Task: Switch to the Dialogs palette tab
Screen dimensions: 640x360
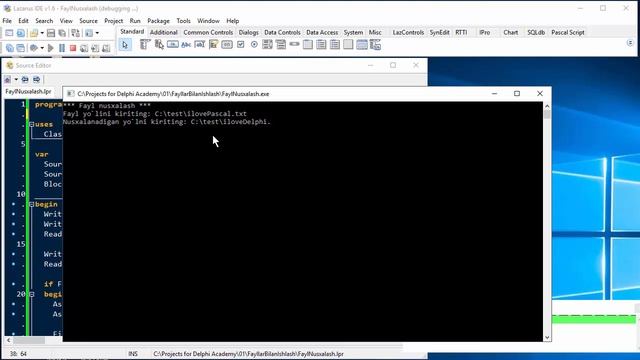Action: pyautogui.click(x=249, y=32)
